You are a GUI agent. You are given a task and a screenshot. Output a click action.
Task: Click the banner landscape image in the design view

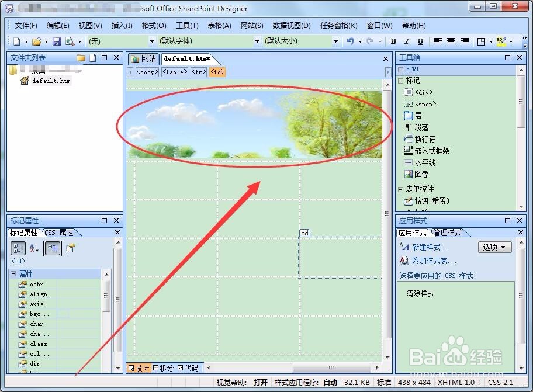[255, 124]
